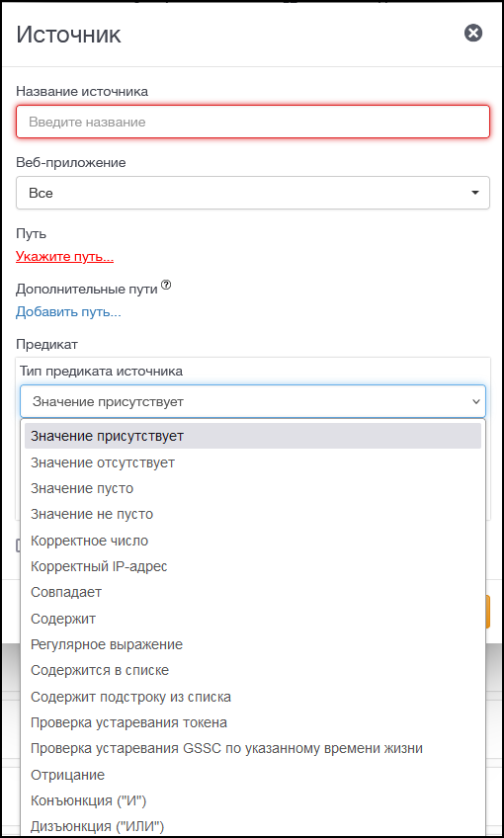Choose the Конъюнкция ("И") option
The width and height of the screenshot is (504, 838).
253,800
